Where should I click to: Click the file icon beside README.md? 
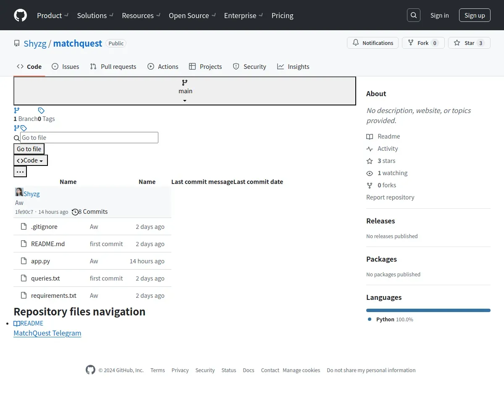coord(24,244)
